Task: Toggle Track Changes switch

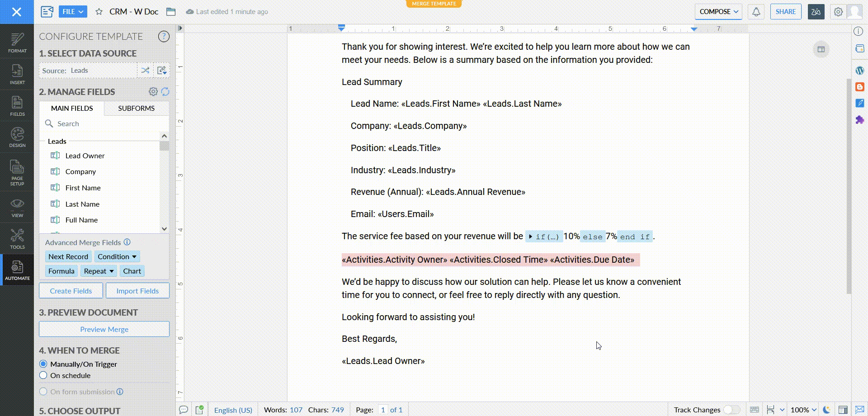Action: [x=731, y=410]
